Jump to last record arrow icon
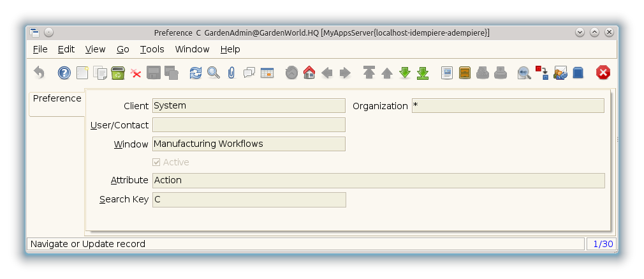The image size is (644, 279). pyautogui.click(x=423, y=73)
